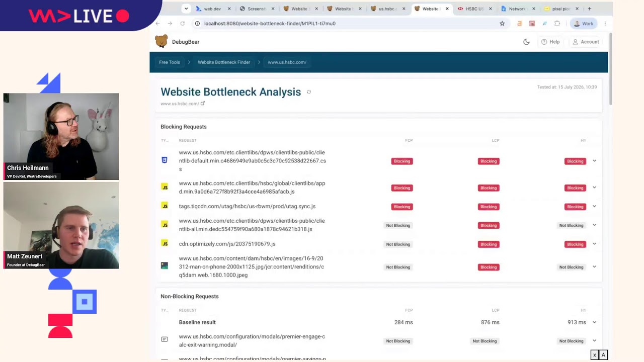This screenshot has height=362, width=644.
Task: Switch to the Screensh... tab
Action: pyautogui.click(x=257, y=9)
